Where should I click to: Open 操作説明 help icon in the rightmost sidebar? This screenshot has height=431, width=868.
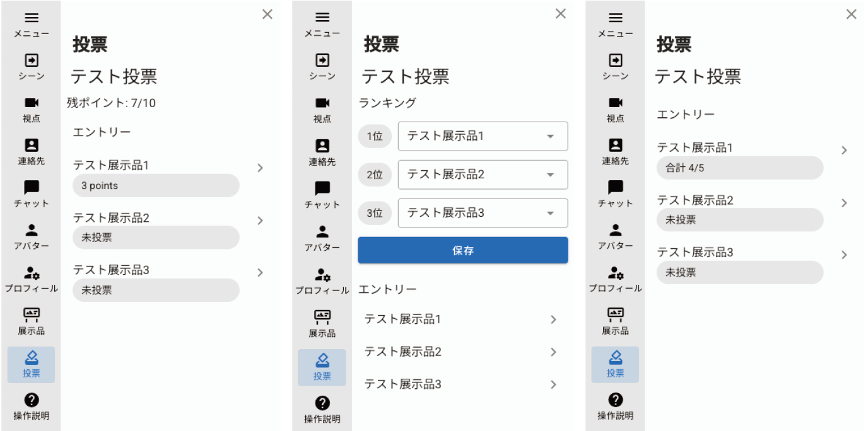pyautogui.click(x=615, y=399)
